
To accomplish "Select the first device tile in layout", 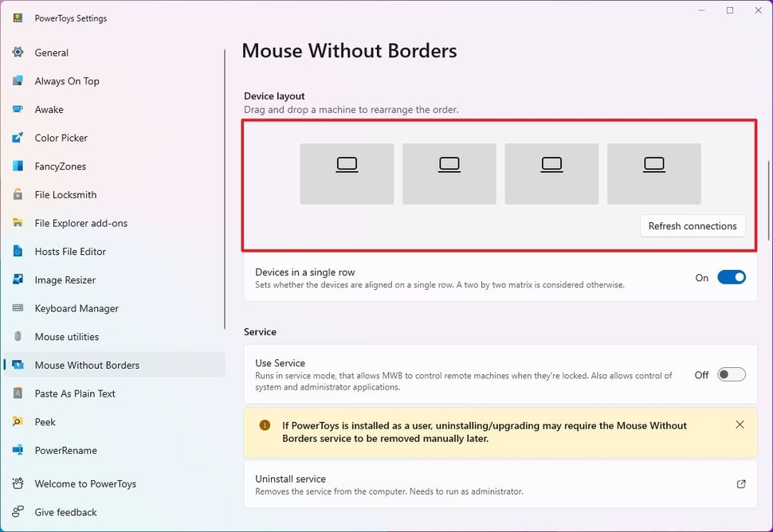I will coord(347,174).
